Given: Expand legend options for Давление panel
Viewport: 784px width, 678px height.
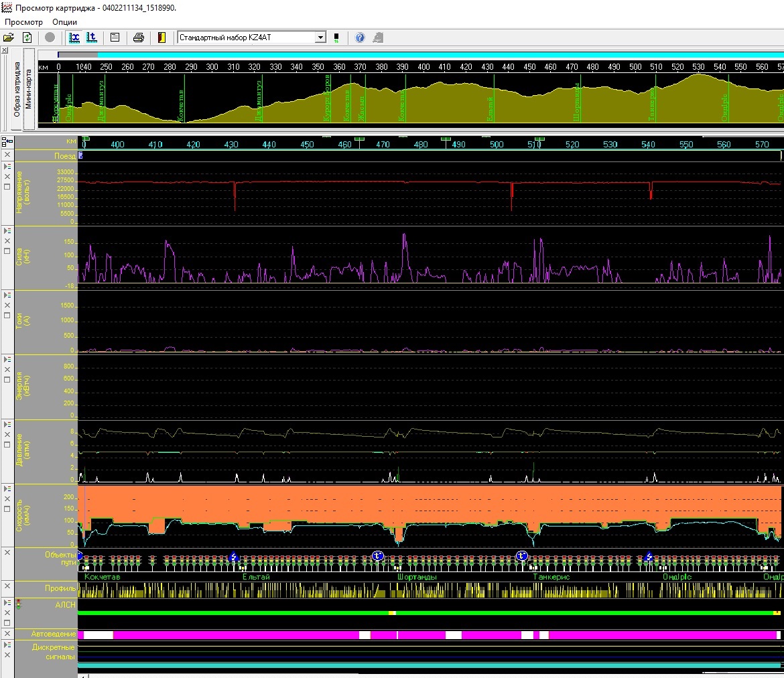Looking at the screenshot, I should (7, 423).
